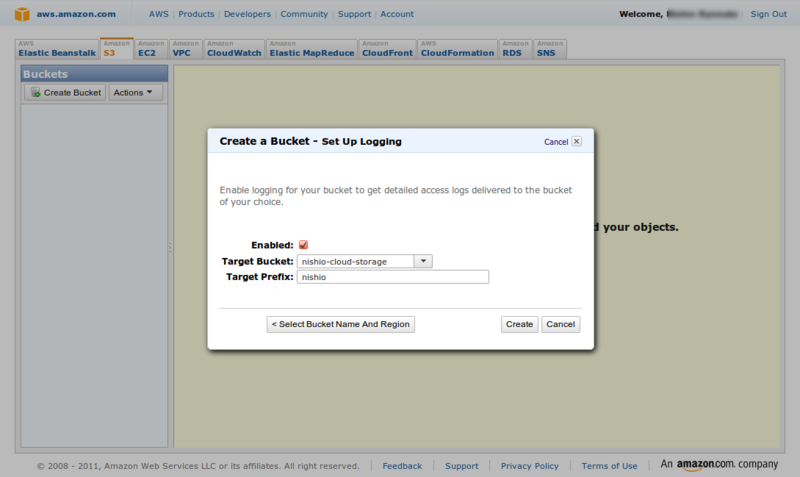Go back to Select Bucket Name And Region
Screen dimensions: 800x477
click(x=340, y=324)
